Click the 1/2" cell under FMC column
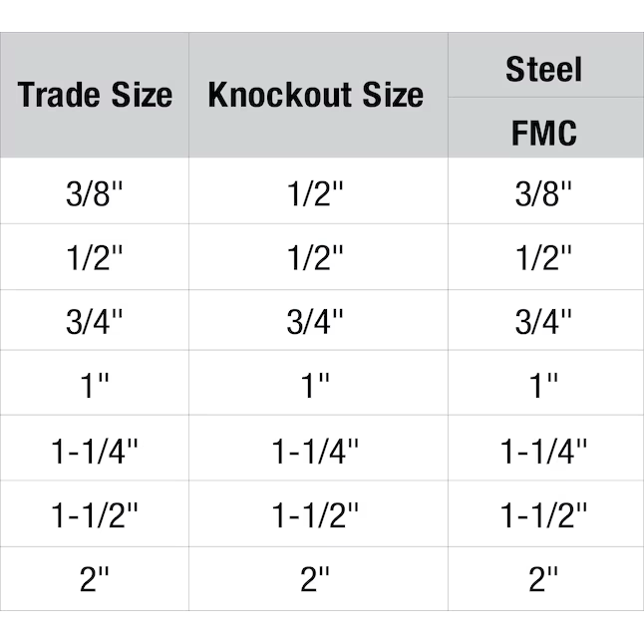The height and width of the screenshot is (644, 644). (x=543, y=257)
